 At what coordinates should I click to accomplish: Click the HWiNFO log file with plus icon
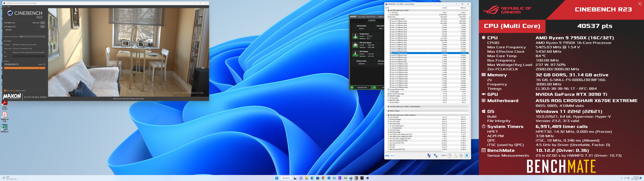point(455,155)
